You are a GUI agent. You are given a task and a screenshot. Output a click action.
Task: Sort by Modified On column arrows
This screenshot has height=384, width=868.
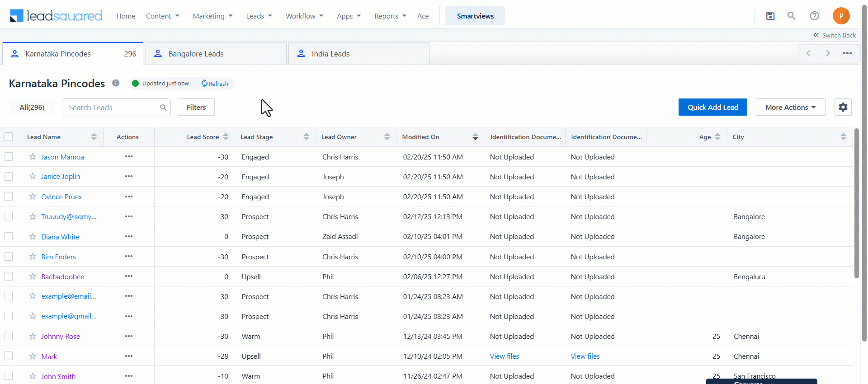click(475, 137)
